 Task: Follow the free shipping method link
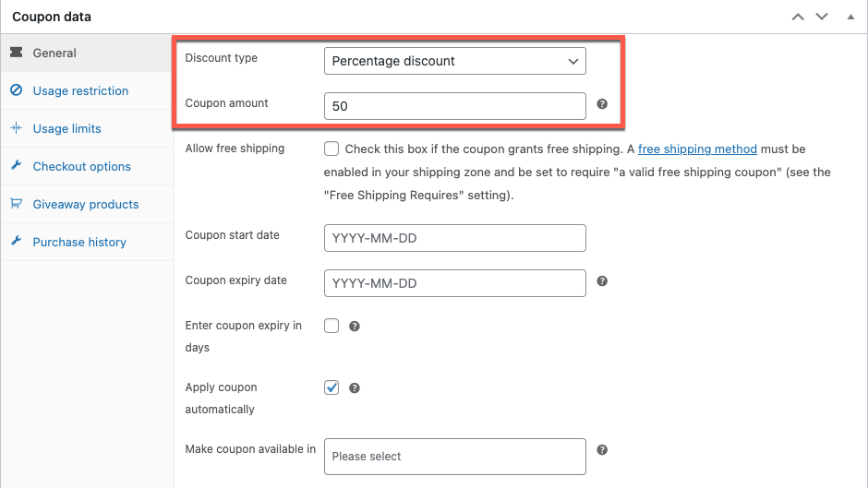click(x=697, y=149)
